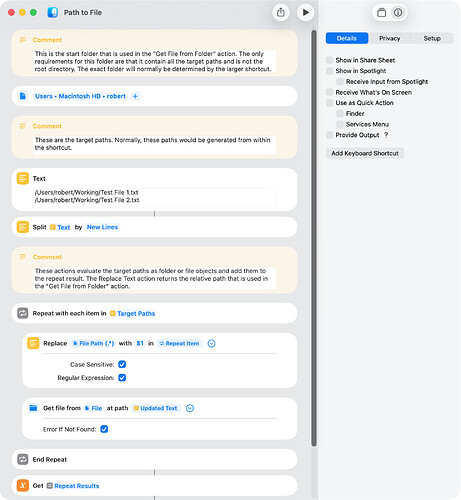Switch to the Details tab
Screen dimensions: 461x500
[347, 38]
